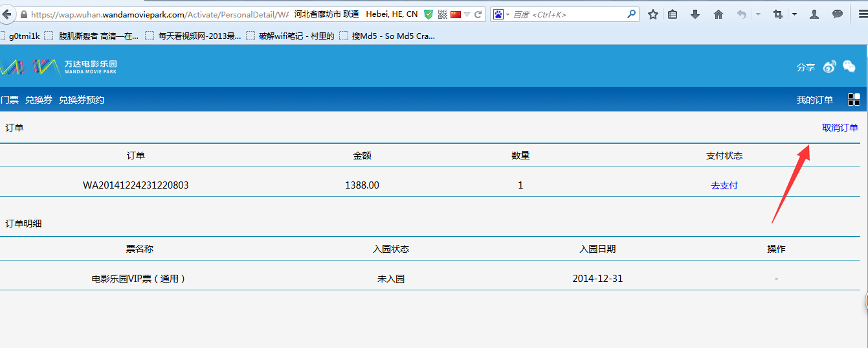
Task: Share via the WeChat icon
Action: tap(849, 66)
